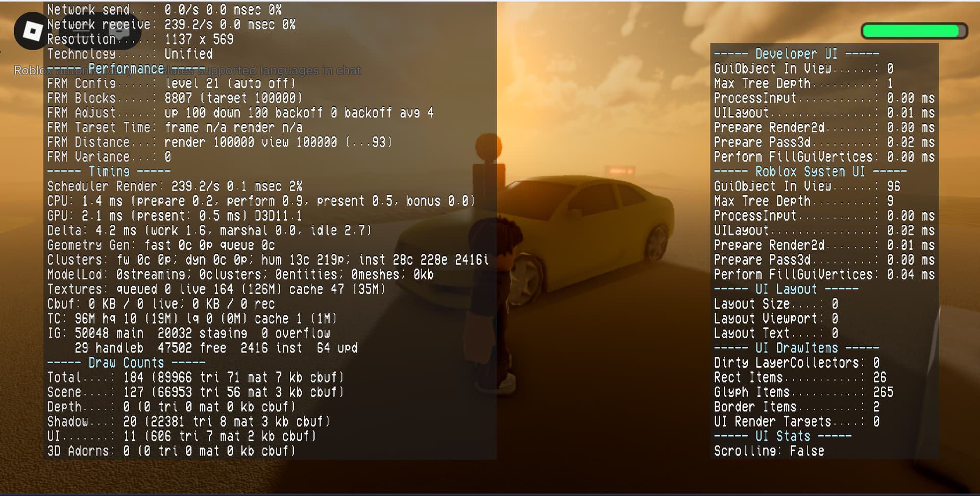The width and height of the screenshot is (980, 496).
Task: Click the "Timing" section header
Action: (109, 172)
